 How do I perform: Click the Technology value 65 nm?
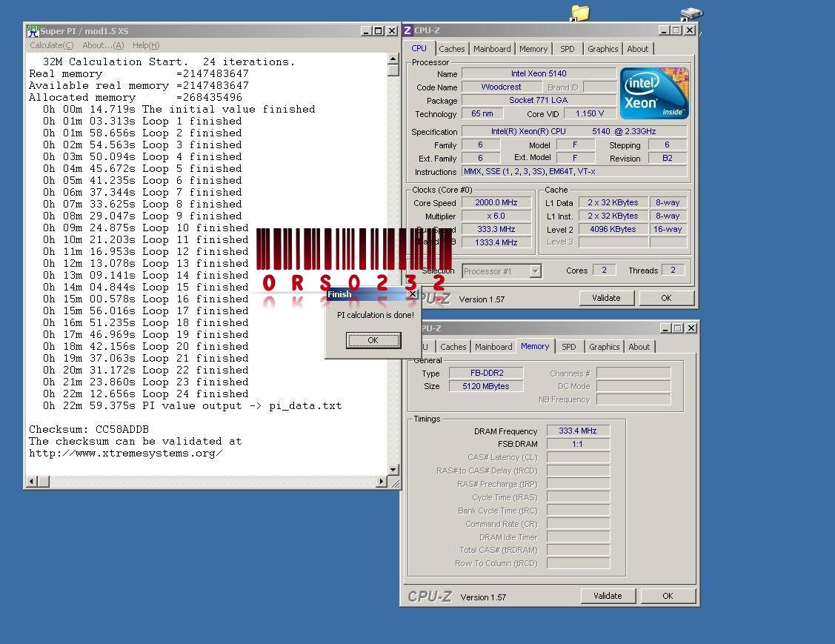tap(482, 113)
